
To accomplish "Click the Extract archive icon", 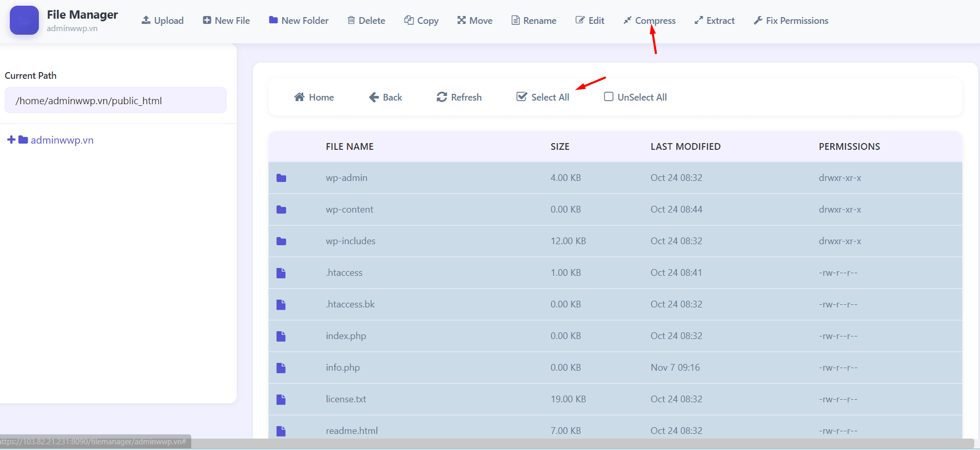I will click(699, 20).
